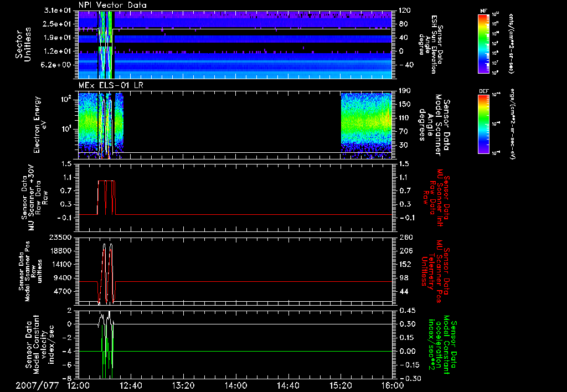
Task: Click the "-6" velocity tick label
Action: tap(68, 365)
